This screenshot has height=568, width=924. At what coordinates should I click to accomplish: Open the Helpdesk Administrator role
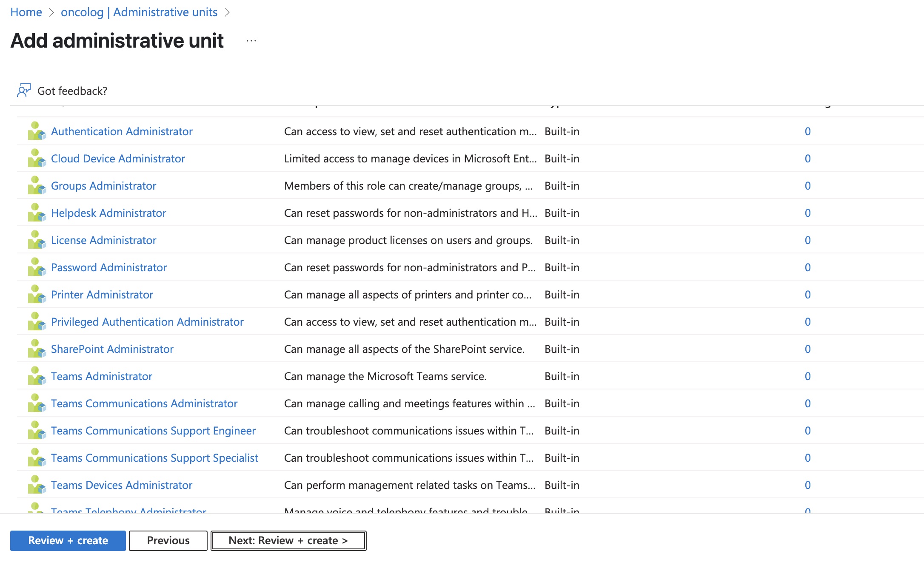pyautogui.click(x=108, y=213)
